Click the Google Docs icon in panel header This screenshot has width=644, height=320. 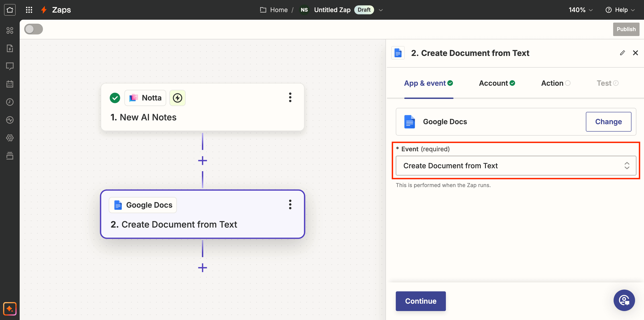pos(398,53)
